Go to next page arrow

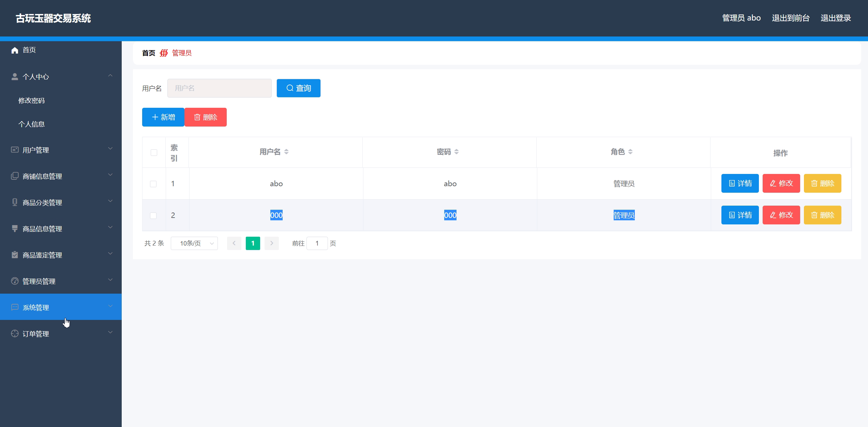click(272, 243)
